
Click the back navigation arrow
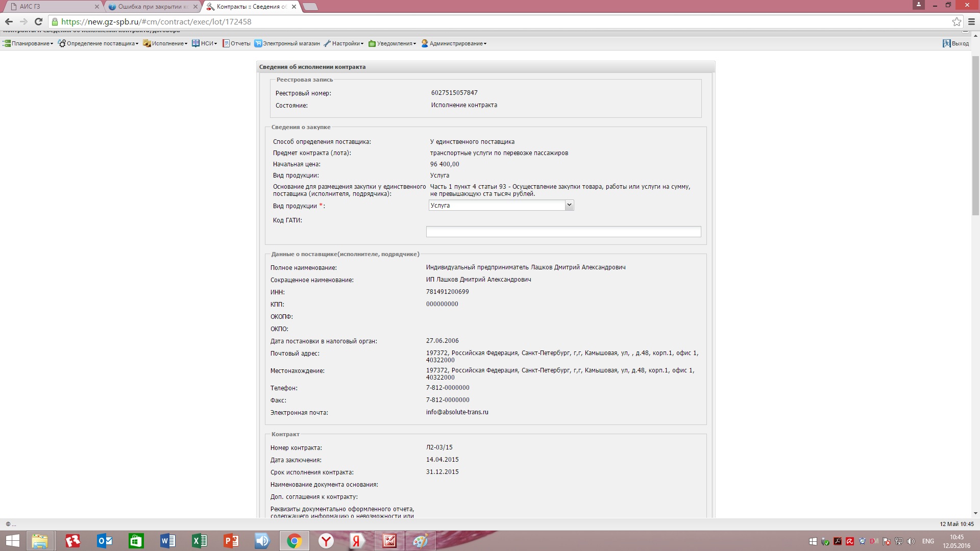[9, 21]
